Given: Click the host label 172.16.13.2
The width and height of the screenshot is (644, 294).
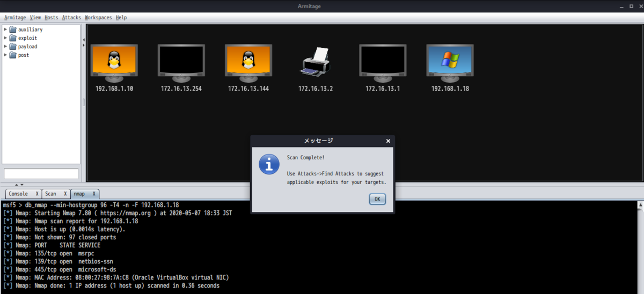Looking at the screenshot, I should pos(316,89).
